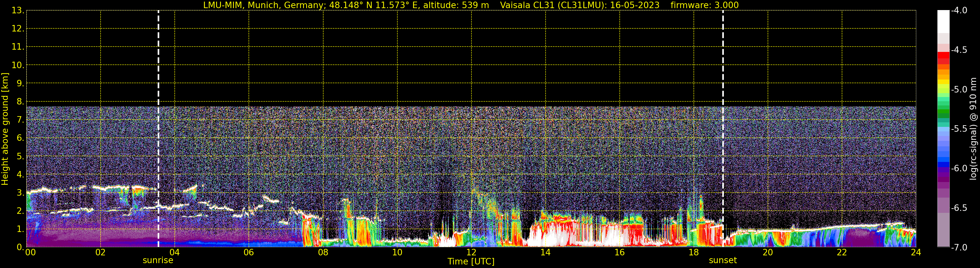Screen dimensions: 980x268
Task: Click the 'Height above ground [km]' axis label
Action: click(x=5, y=129)
